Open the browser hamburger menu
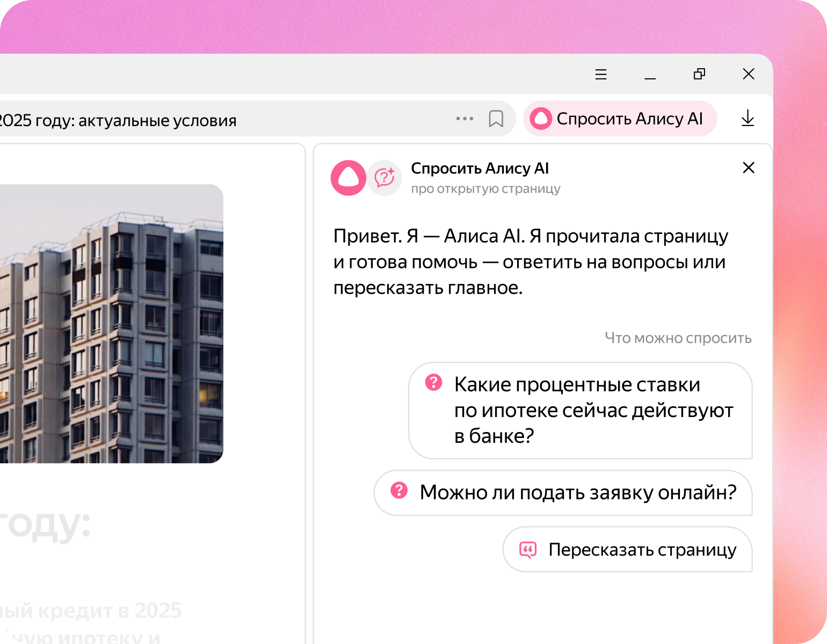 click(601, 74)
